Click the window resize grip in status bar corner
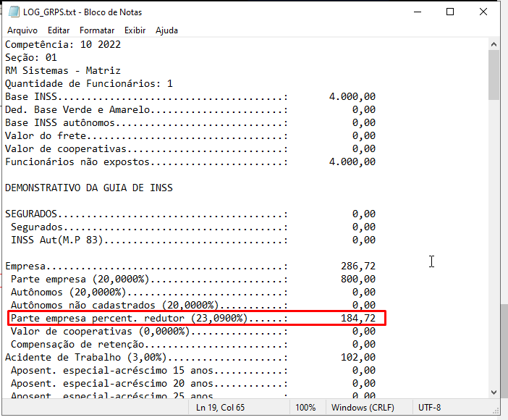The image size is (508, 420). pyautogui.click(x=496, y=411)
